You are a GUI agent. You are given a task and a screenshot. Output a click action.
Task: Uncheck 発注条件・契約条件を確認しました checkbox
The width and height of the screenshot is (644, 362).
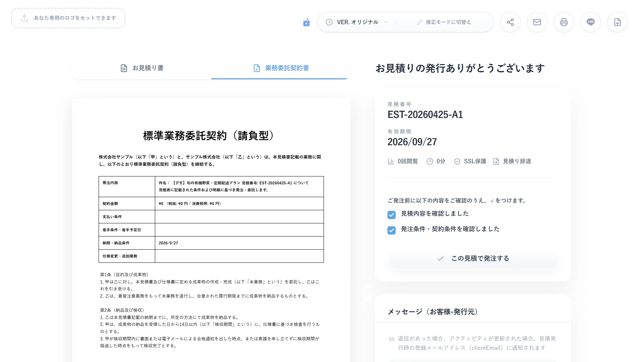click(391, 230)
